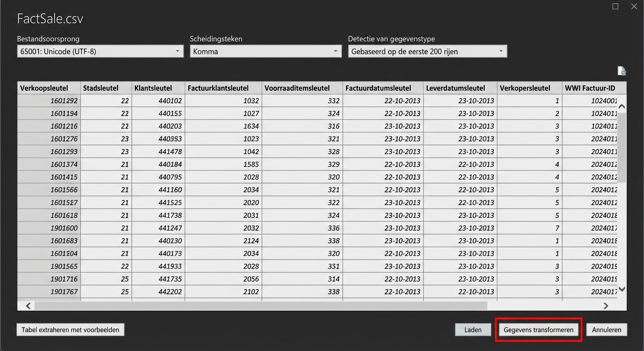The image size is (644, 351).
Task: Click the vertical scrollbar down arrow
Action: tap(622, 289)
